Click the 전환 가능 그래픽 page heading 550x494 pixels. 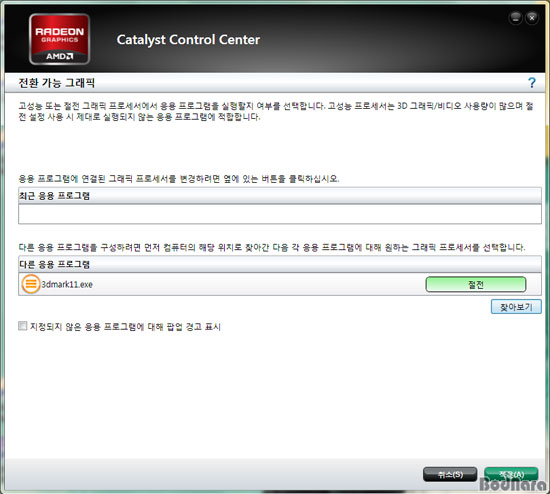pos(56,83)
